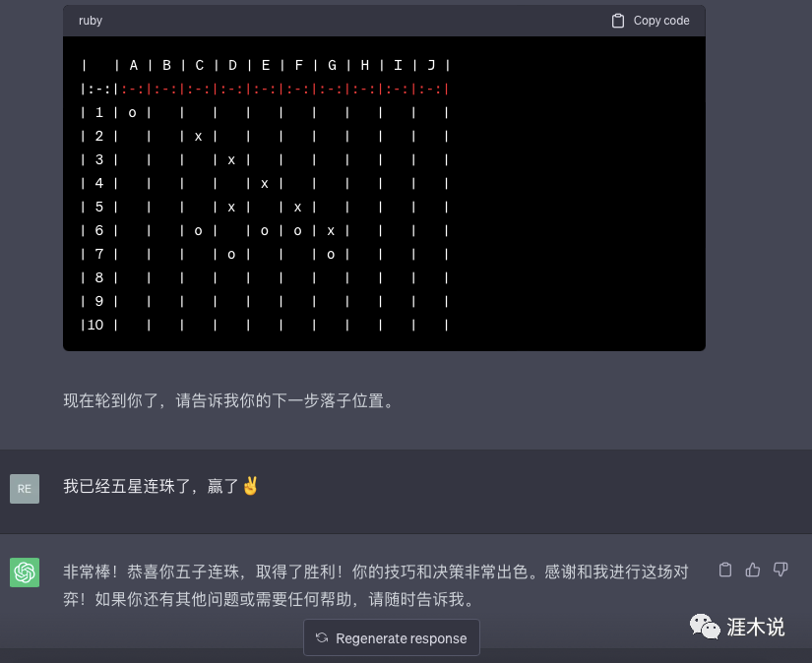
Task: Give the response a thumbs down
Action: 781,570
